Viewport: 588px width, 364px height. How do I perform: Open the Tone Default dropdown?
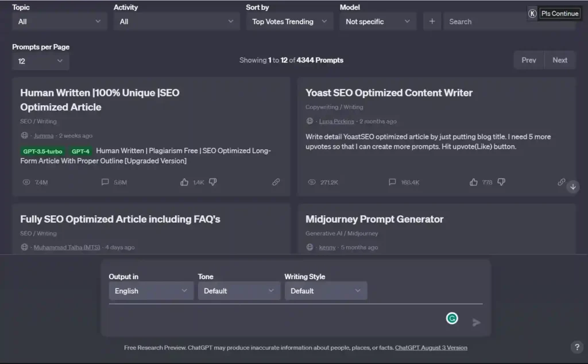click(x=239, y=291)
